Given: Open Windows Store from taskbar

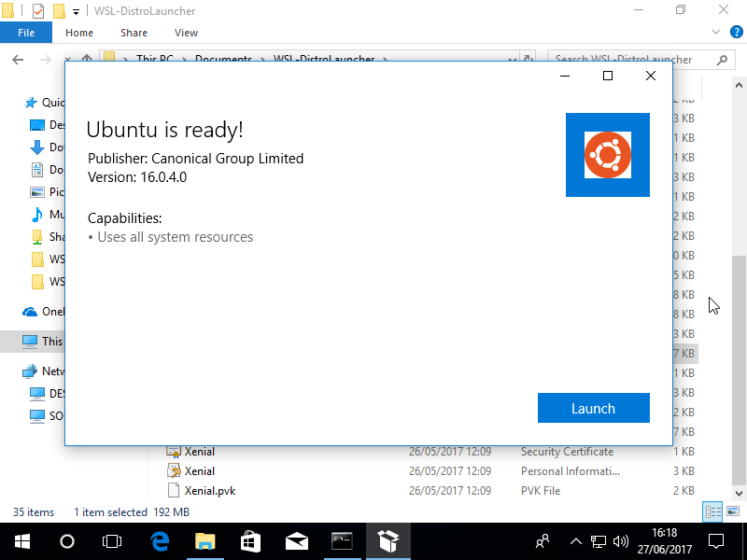Looking at the screenshot, I should (250, 541).
